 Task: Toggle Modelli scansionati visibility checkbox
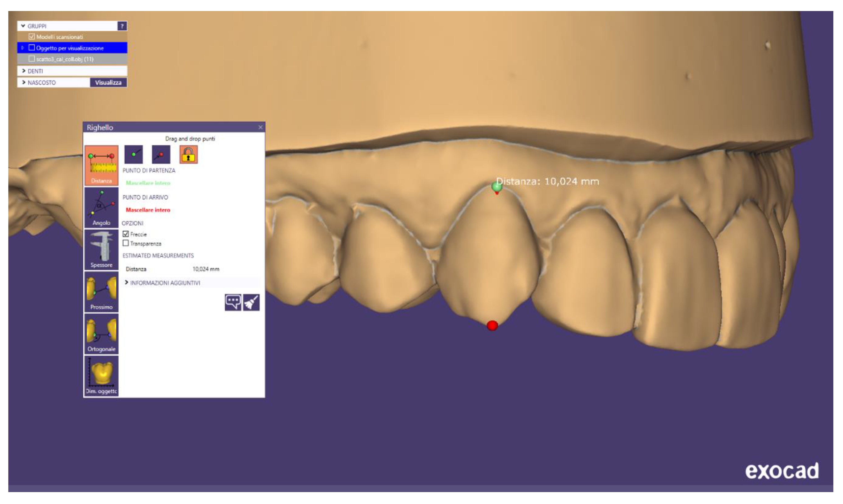(32, 36)
